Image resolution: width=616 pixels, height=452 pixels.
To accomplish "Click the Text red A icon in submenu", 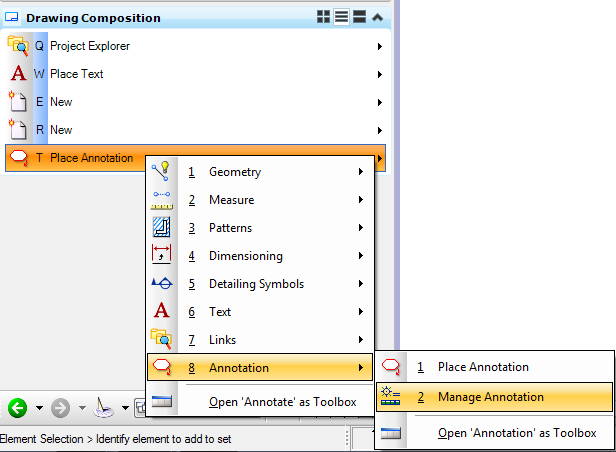I will (161, 310).
